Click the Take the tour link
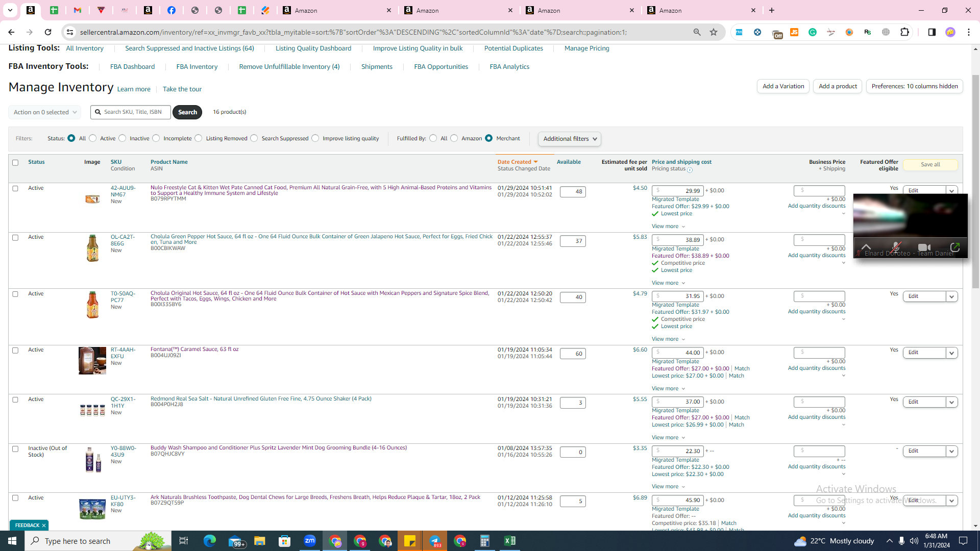 pyautogui.click(x=182, y=89)
